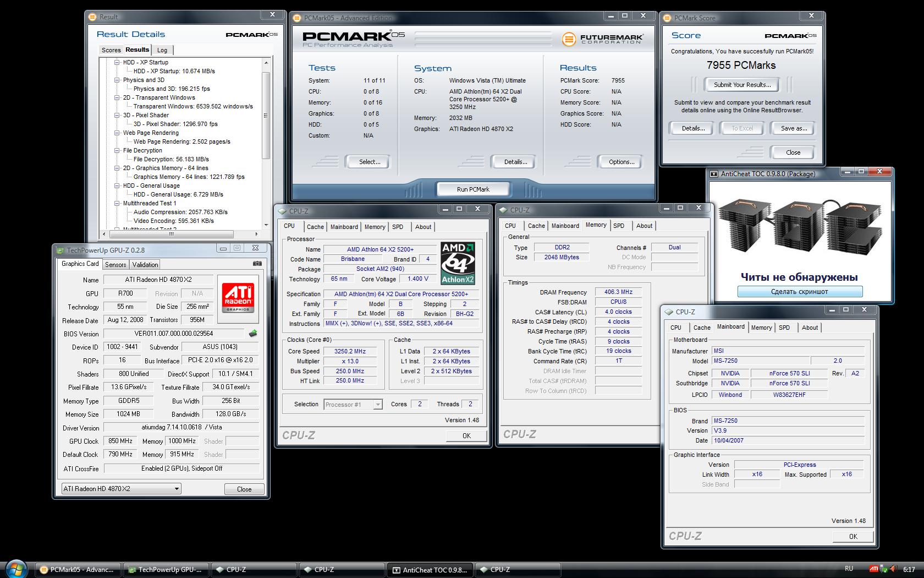Open the Windows Start orb
The height and width of the screenshot is (578, 924).
click(16, 569)
